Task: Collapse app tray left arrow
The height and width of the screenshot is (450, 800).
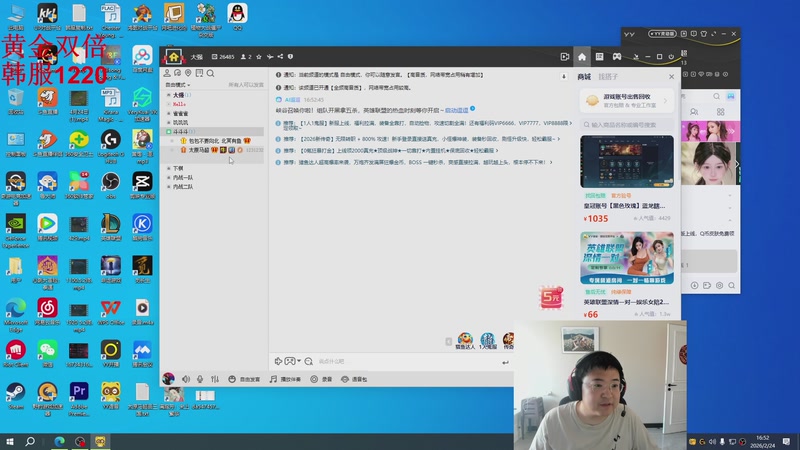Action: tap(448, 341)
